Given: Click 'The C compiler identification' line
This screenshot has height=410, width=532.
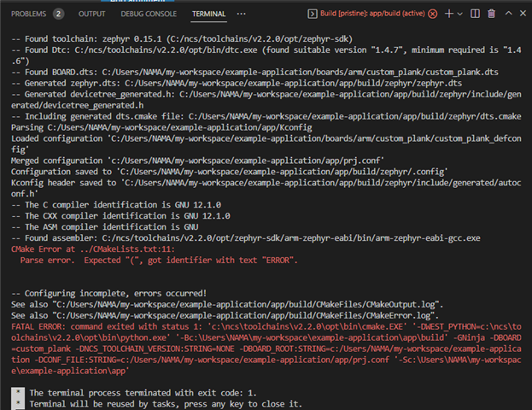Looking at the screenshot, I should coord(116,205).
